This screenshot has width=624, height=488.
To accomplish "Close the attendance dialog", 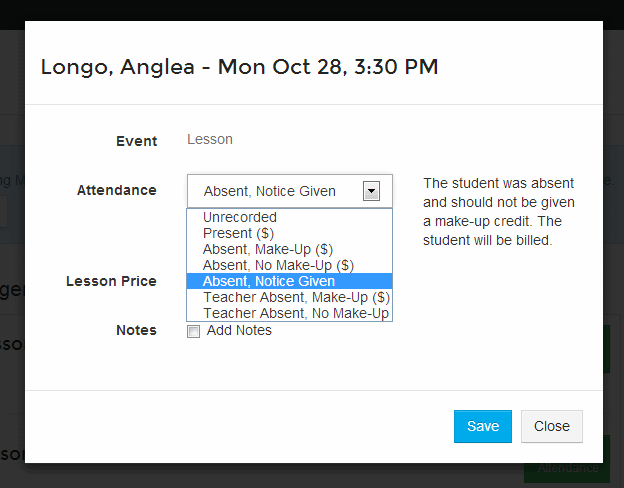I will pos(552,426).
